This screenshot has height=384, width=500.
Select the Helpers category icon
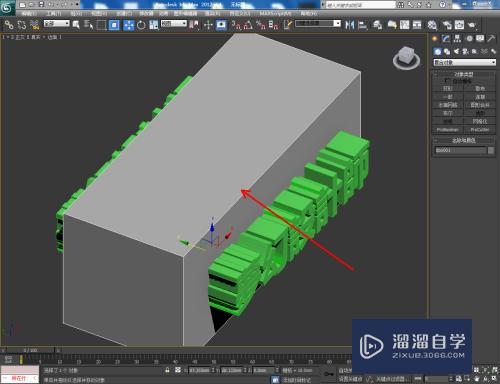tap(475, 51)
